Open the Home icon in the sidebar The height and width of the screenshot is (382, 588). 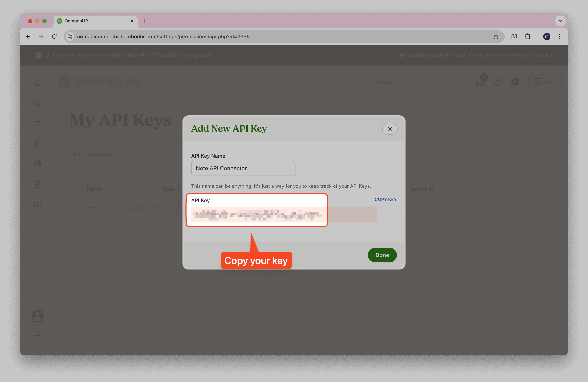point(37,83)
